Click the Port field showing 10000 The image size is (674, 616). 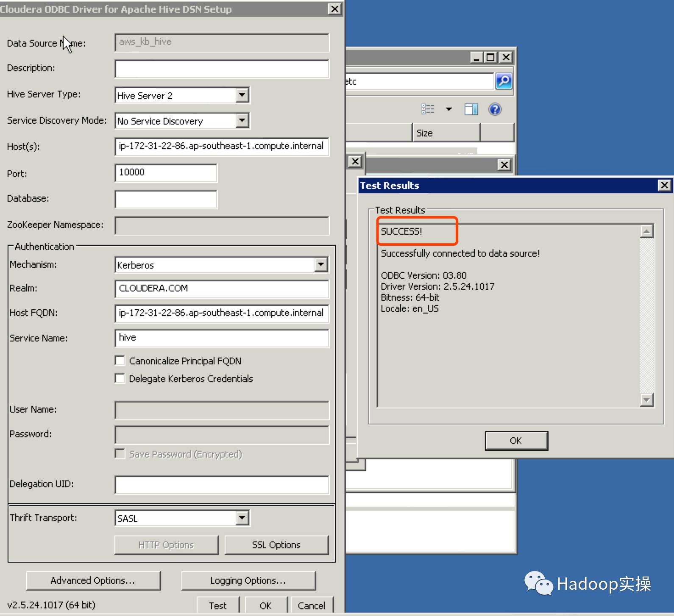(x=166, y=173)
